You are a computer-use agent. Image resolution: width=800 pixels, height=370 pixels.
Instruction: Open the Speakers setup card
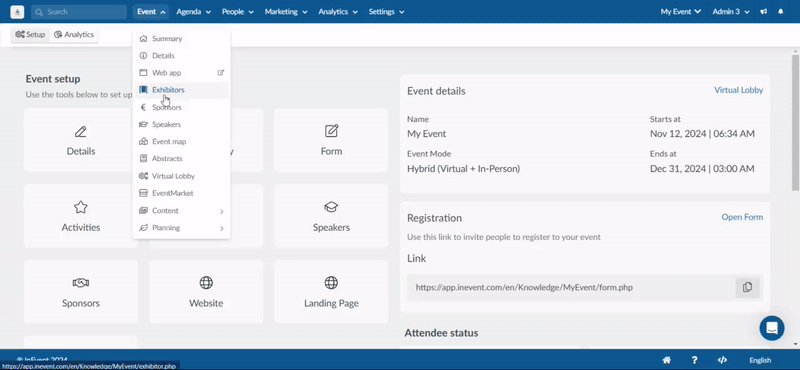[x=331, y=216]
